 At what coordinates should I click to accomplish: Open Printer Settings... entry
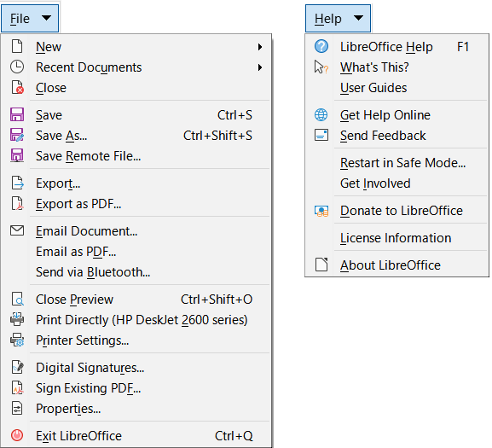pos(136,340)
